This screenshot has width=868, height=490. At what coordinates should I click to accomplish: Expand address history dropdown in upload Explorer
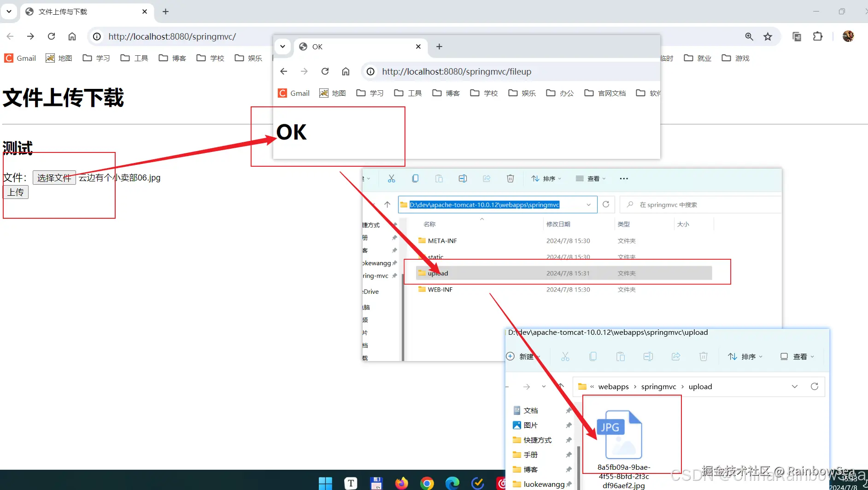tap(795, 386)
